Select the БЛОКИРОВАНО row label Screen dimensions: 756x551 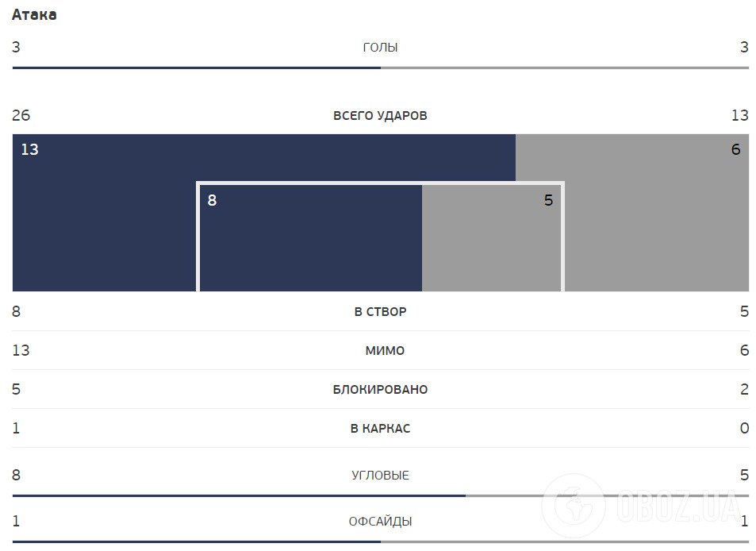[x=380, y=390]
